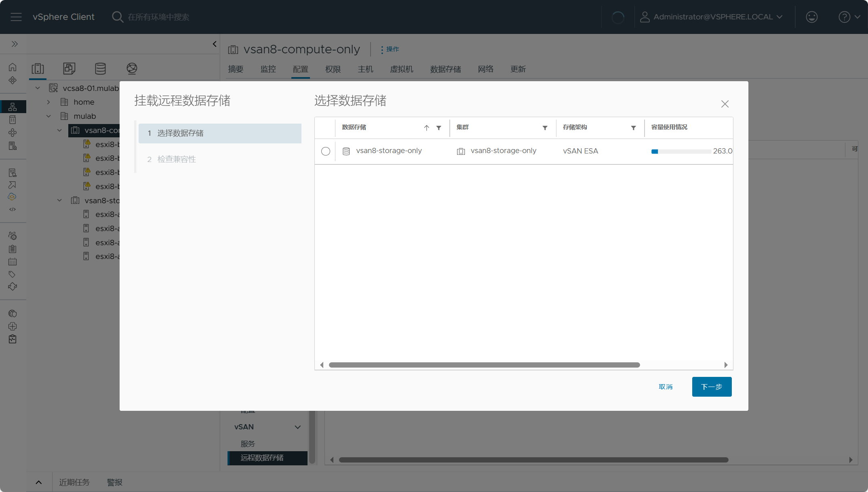Viewport: 868px width, 492px height.
Task: Collapse the vsan8-compute-only cluster node
Action: click(x=59, y=130)
